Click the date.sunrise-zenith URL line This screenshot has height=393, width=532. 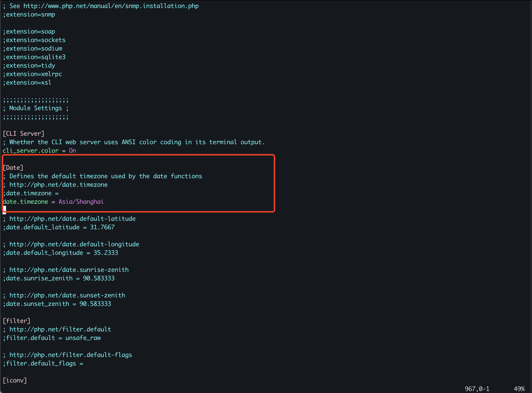pyautogui.click(x=69, y=270)
